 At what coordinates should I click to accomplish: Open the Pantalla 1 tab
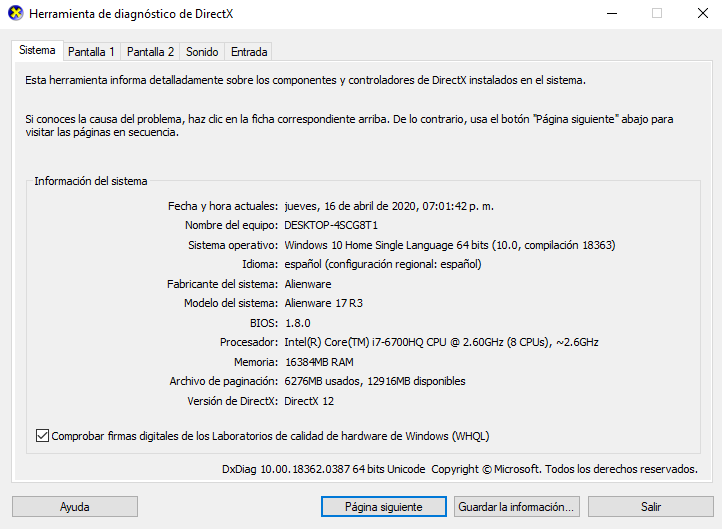click(91, 52)
